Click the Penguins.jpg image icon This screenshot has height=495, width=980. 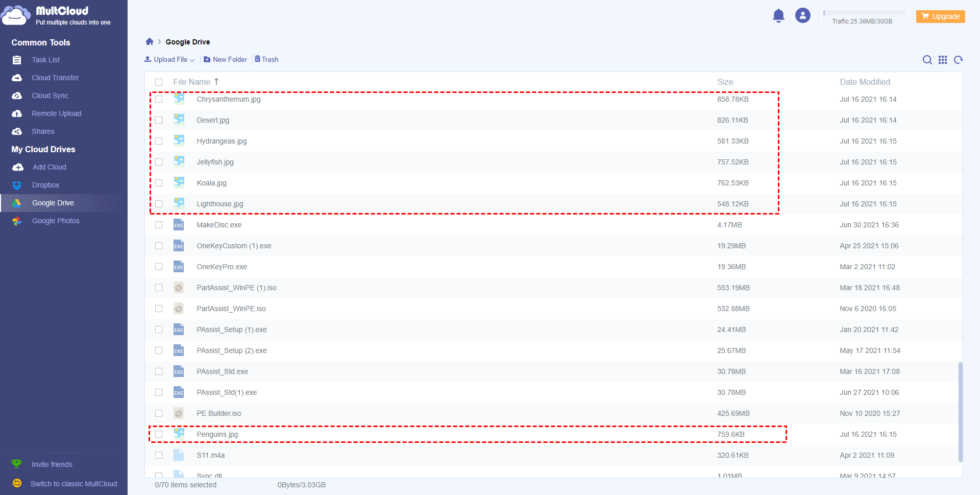click(x=179, y=434)
